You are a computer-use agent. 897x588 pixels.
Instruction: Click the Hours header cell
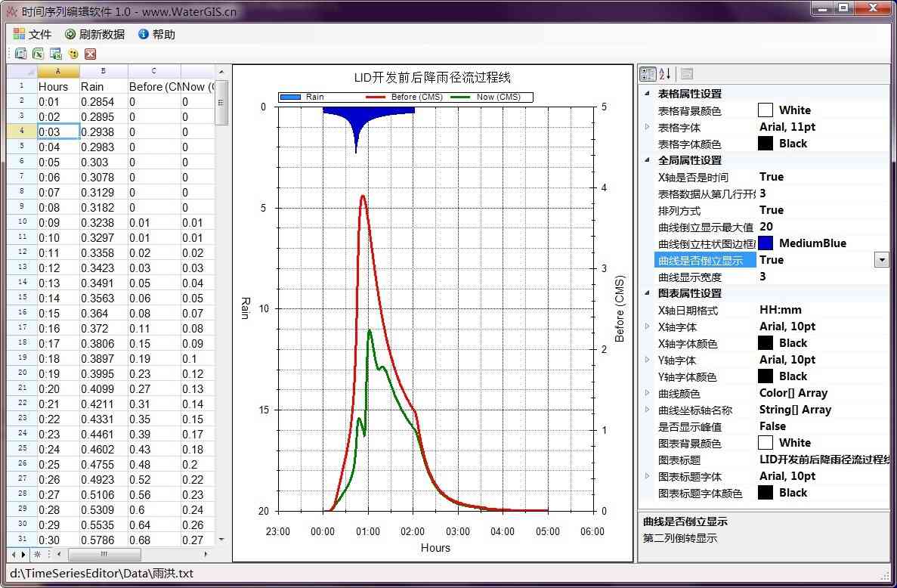(58, 86)
